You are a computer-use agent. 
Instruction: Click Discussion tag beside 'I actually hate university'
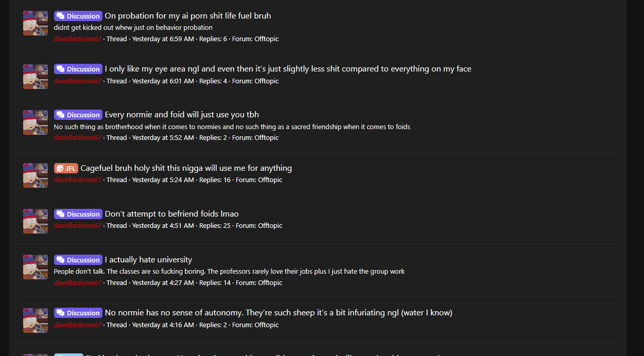click(x=78, y=260)
